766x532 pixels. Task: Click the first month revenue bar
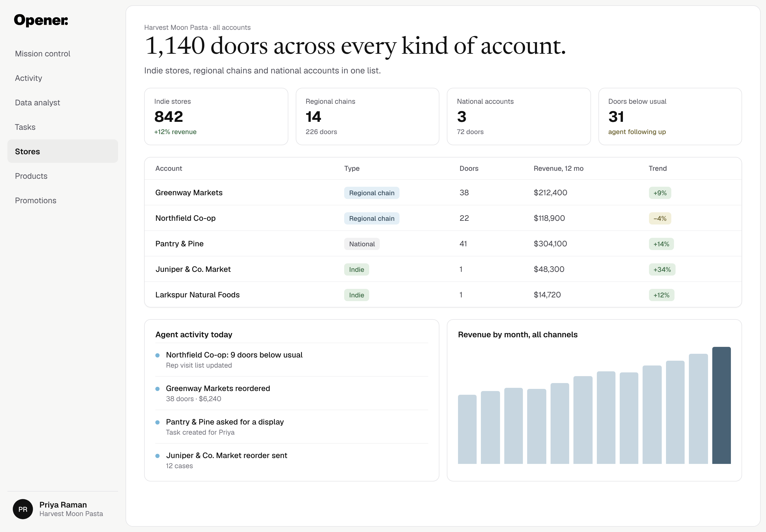pyautogui.click(x=467, y=429)
